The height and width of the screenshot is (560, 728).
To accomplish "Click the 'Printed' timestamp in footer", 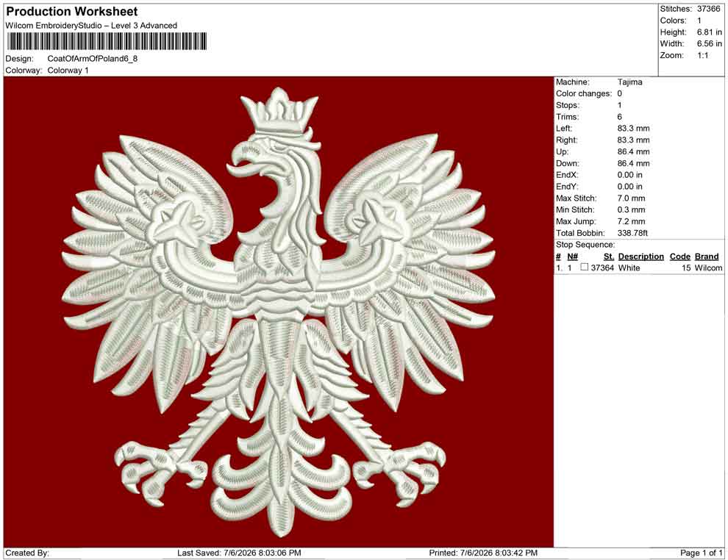I will pos(483,553).
